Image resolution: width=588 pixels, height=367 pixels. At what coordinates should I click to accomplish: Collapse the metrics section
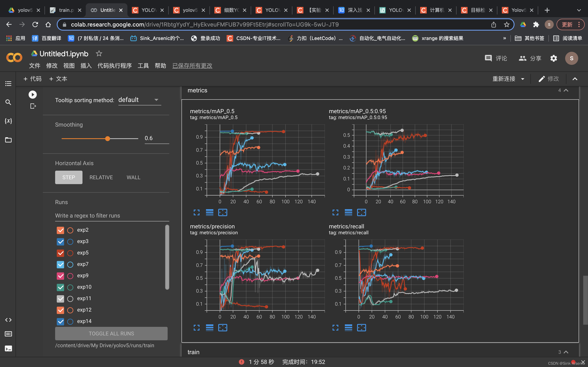tap(566, 90)
